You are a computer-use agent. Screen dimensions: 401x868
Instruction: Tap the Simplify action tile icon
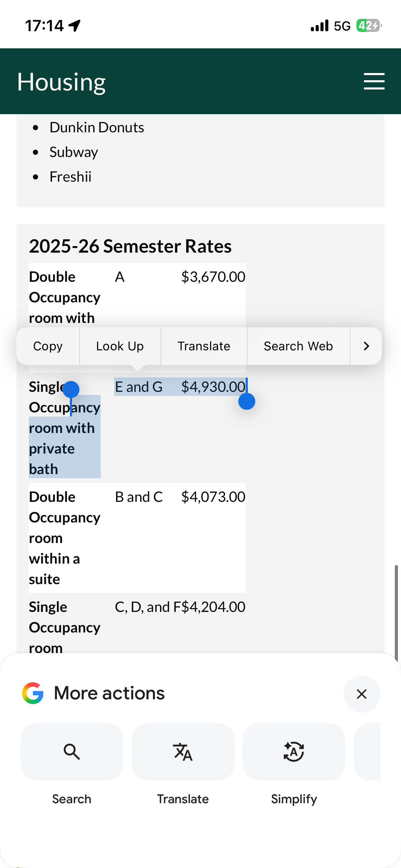click(294, 752)
